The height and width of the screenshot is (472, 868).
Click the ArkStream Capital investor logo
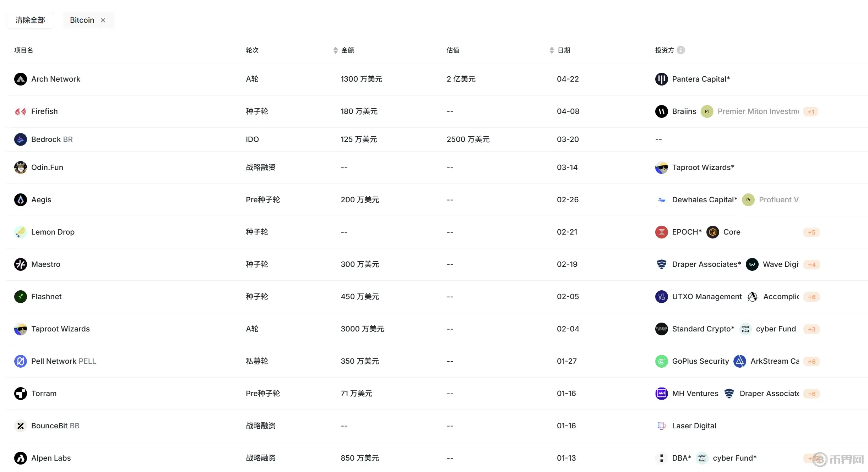[740, 361]
